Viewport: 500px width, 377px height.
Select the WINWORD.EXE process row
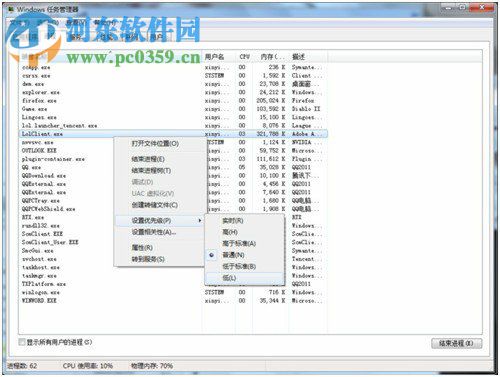click(173, 301)
